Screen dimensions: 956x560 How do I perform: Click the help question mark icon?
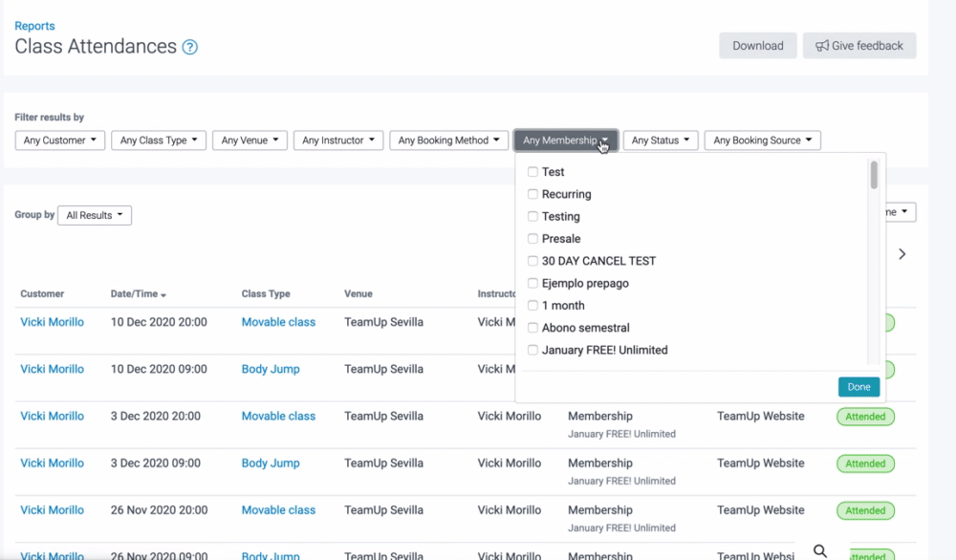[190, 47]
